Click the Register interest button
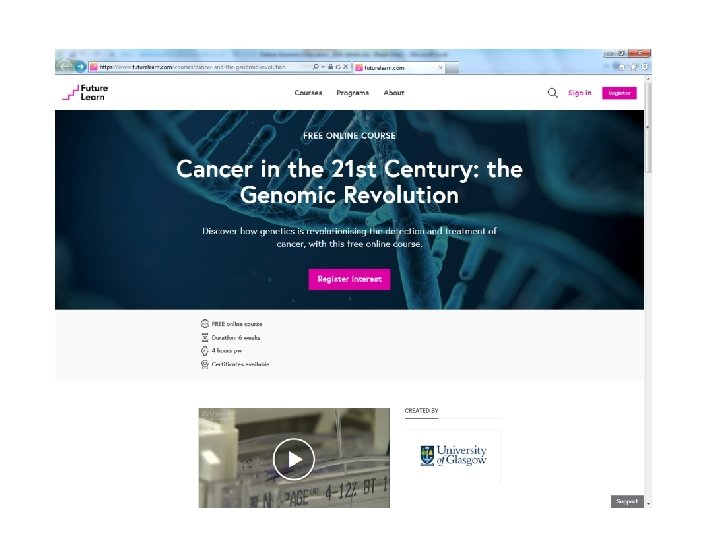 349,279
